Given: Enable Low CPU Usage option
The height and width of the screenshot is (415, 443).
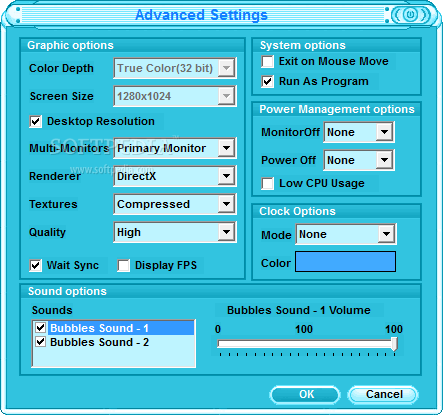Looking at the screenshot, I should click(268, 184).
